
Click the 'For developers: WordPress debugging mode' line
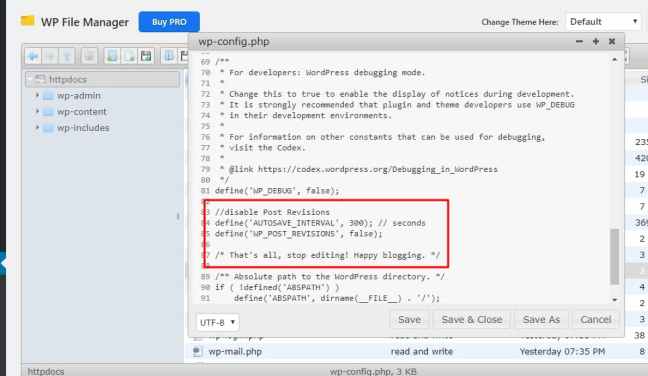(322, 73)
